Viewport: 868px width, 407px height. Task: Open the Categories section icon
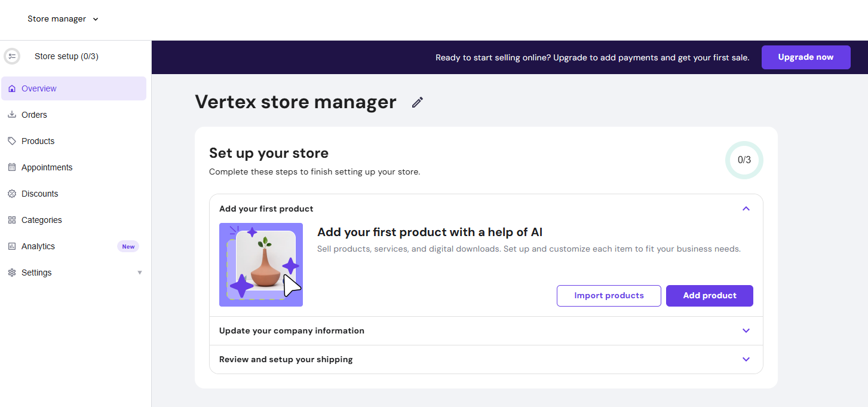point(12,219)
